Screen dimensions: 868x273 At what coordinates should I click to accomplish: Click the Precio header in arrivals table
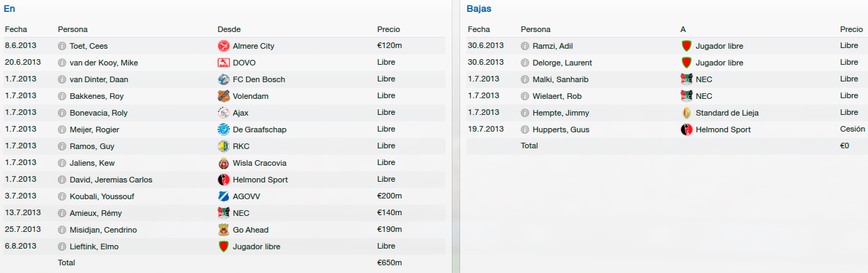[388, 29]
